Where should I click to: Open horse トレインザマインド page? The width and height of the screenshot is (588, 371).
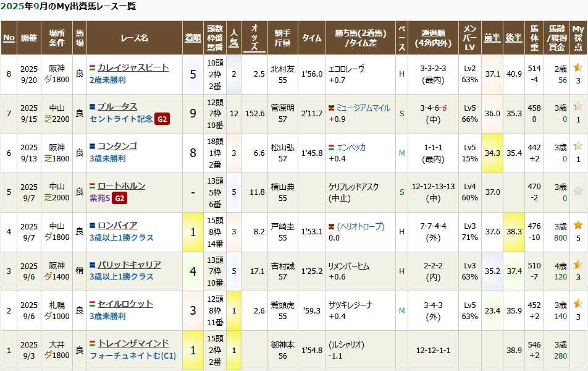(x=133, y=343)
